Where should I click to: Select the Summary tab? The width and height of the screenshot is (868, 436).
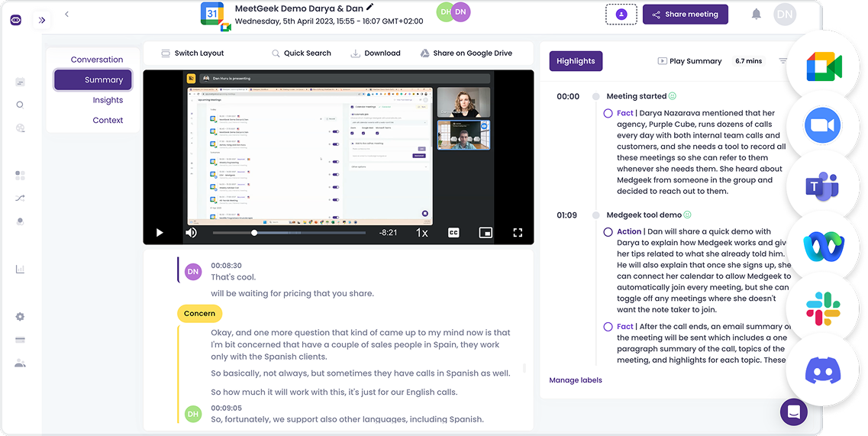[93, 79]
